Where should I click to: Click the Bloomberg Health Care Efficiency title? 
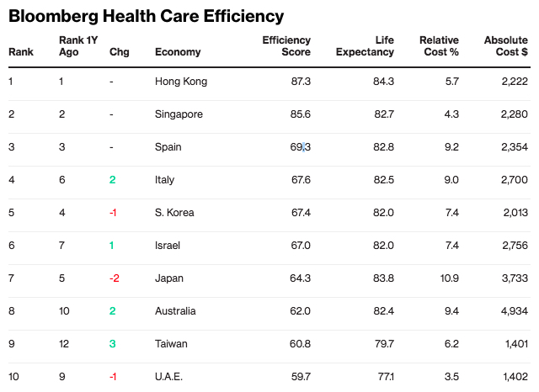(x=147, y=16)
